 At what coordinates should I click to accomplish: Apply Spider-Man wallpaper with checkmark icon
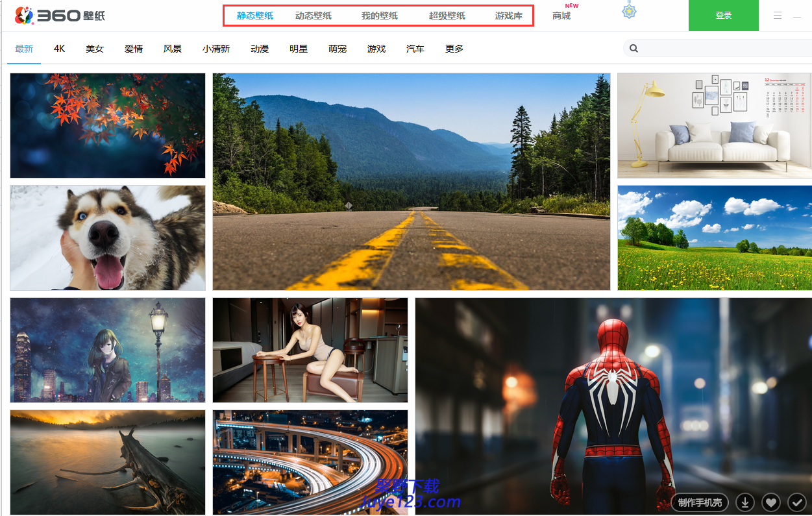click(796, 502)
